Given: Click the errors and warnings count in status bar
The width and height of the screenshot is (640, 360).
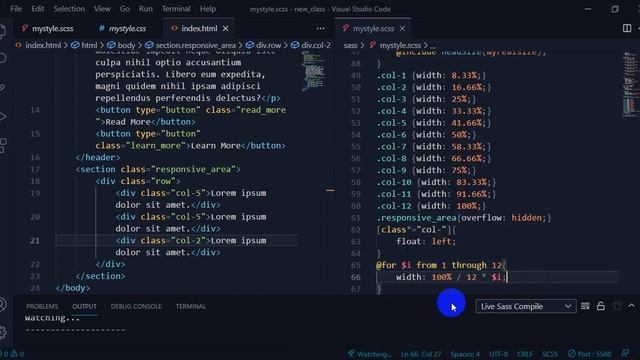Looking at the screenshot, I should pos(12,354).
